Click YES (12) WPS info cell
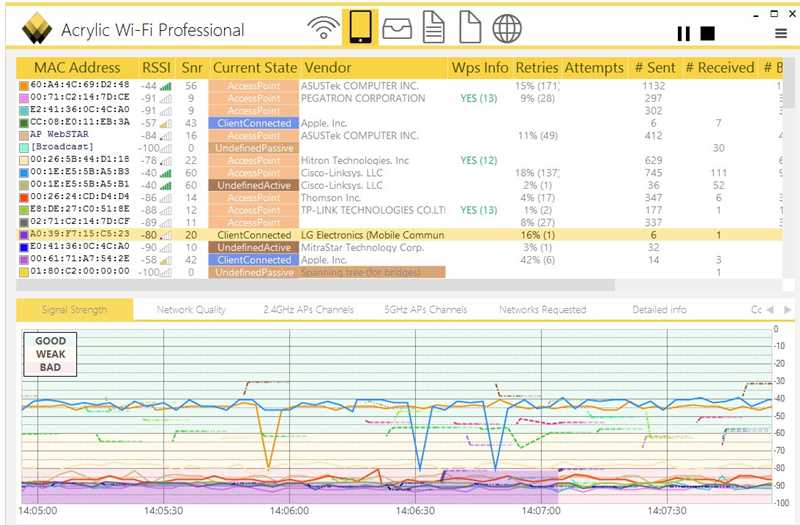The height and width of the screenshot is (525, 800). [x=478, y=160]
